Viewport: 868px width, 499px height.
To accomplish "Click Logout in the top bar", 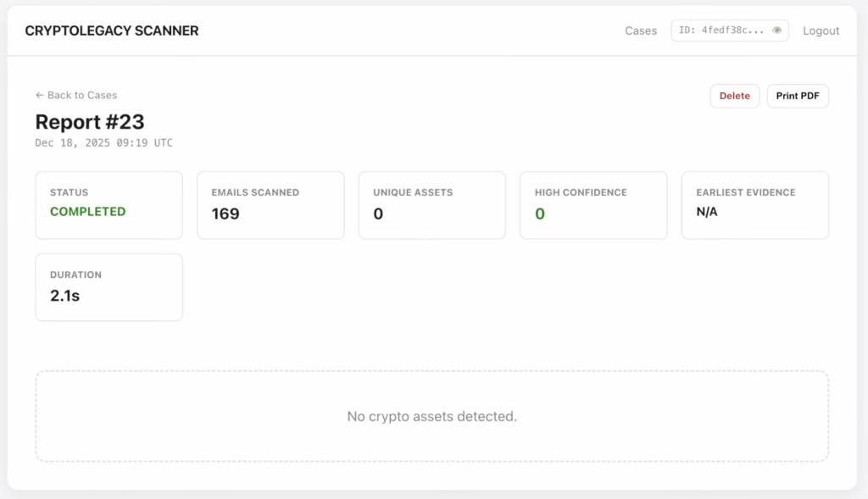I will pos(820,30).
